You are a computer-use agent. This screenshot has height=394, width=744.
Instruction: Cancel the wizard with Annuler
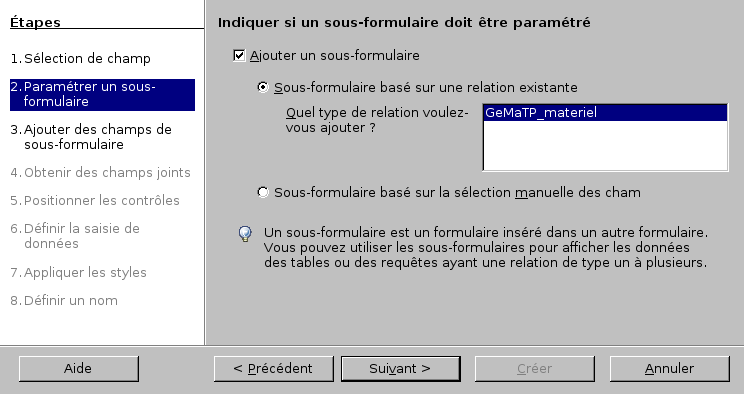[670, 368]
